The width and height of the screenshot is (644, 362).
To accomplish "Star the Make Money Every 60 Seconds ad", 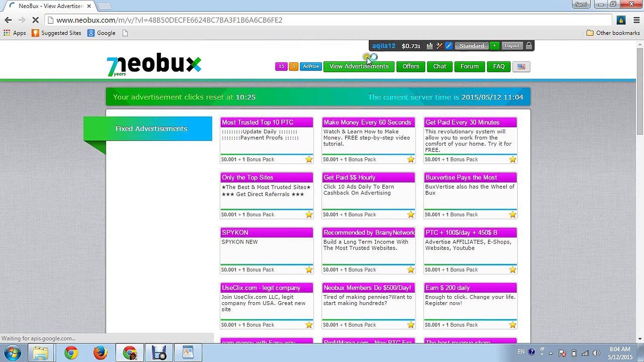I will [411, 159].
